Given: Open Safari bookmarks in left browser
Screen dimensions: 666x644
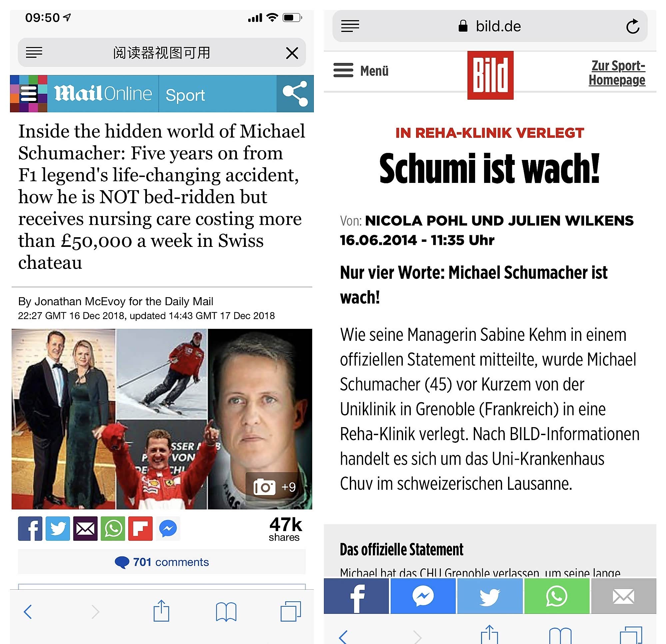Looking at the screenshot, I should [226, 612].
